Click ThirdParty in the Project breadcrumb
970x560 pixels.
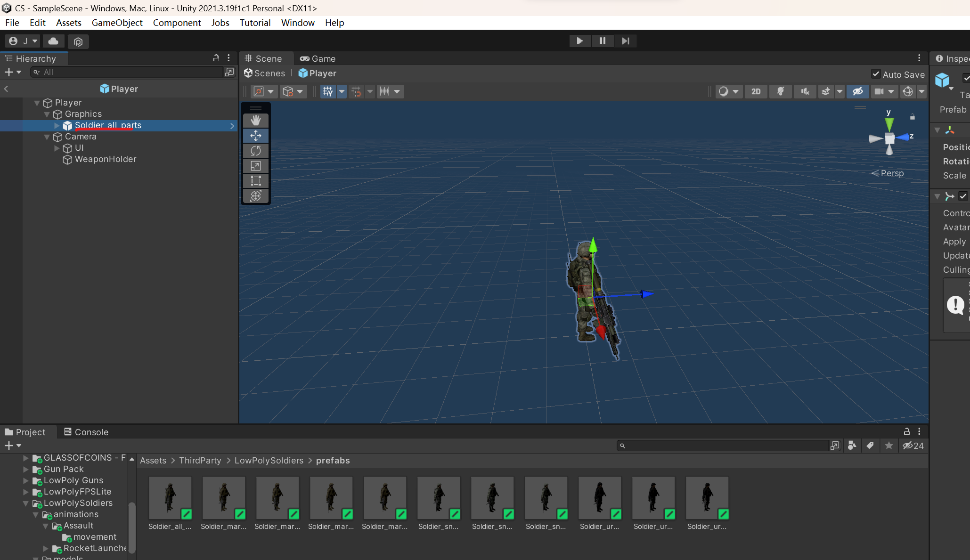(200, 461)
